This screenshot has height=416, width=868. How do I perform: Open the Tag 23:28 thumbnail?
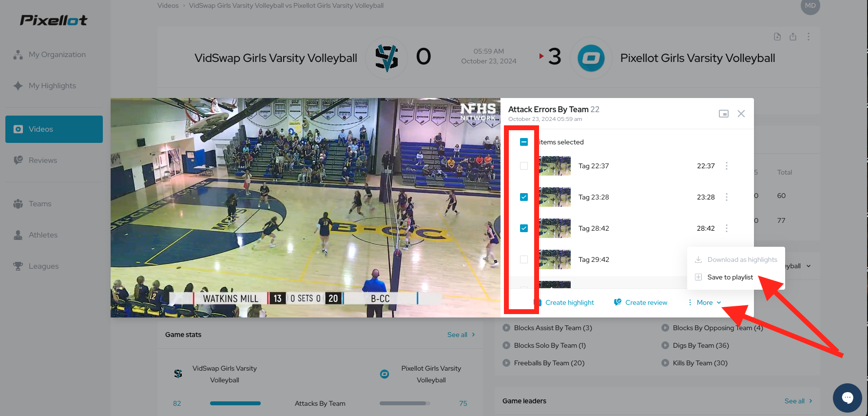555,197
